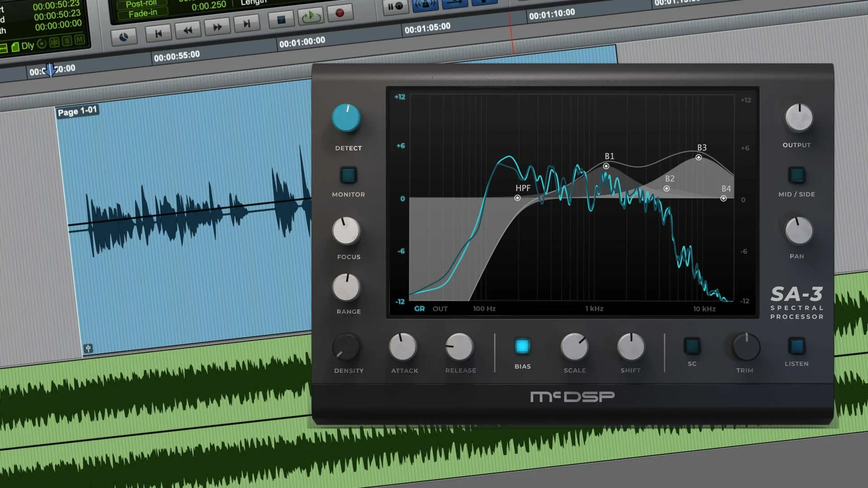Image resolution: width=868 pixels, height=488 pixels.
Task: Switch graph display to OUT
Action: tap(440, 309)
